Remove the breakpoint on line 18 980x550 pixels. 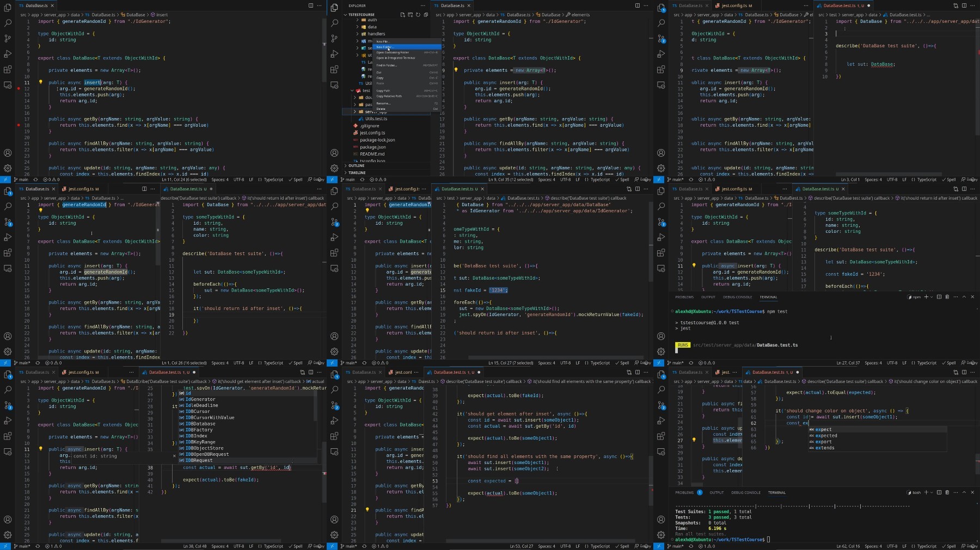[x=19, y=125]
